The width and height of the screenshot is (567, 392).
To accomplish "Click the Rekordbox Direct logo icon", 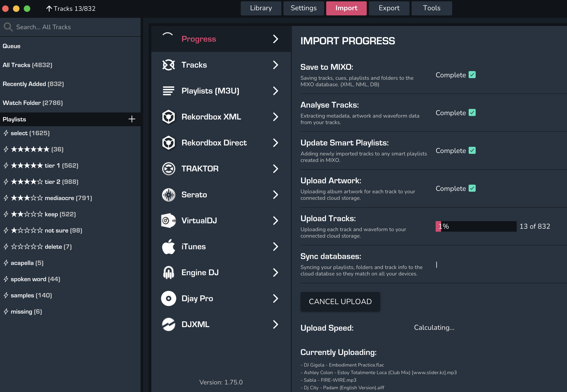I will click(168, 143).
